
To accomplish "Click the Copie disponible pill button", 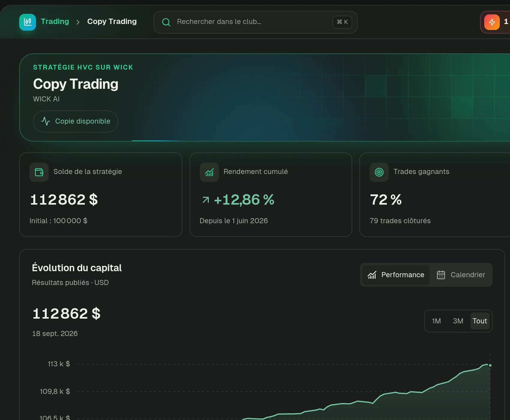I will [x=75, y=121].
